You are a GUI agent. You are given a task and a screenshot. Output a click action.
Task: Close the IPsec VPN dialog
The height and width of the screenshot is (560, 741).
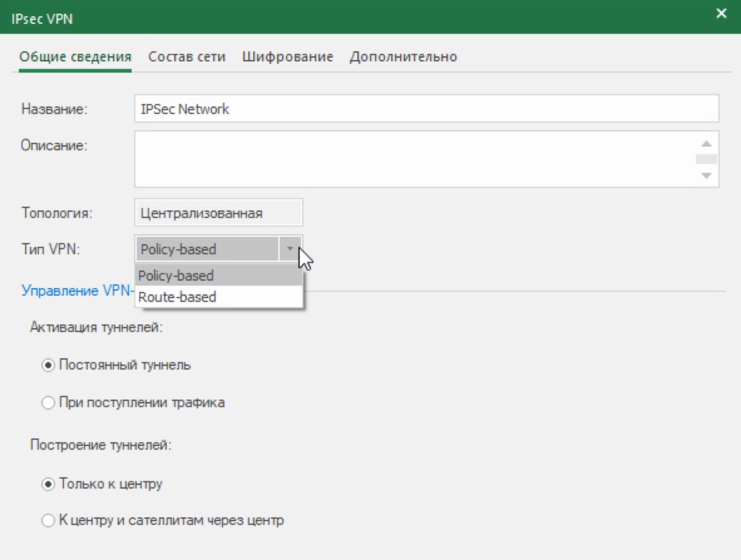tap(722, 13)
